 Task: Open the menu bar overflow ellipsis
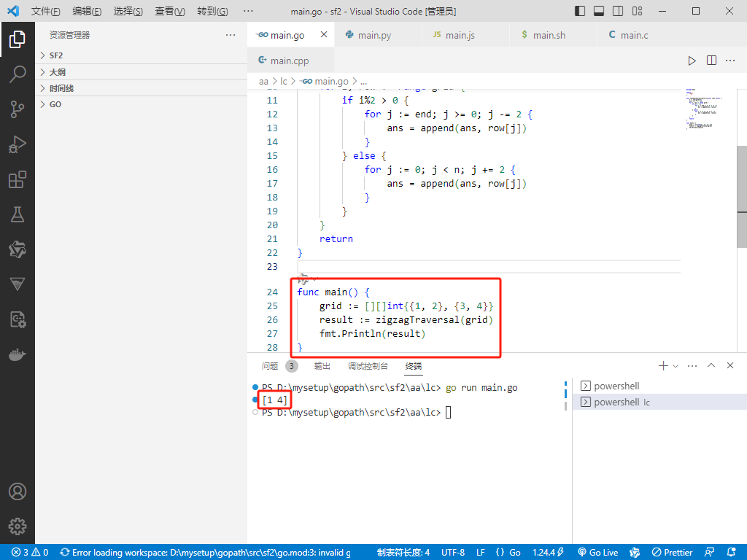pos(248,11)
